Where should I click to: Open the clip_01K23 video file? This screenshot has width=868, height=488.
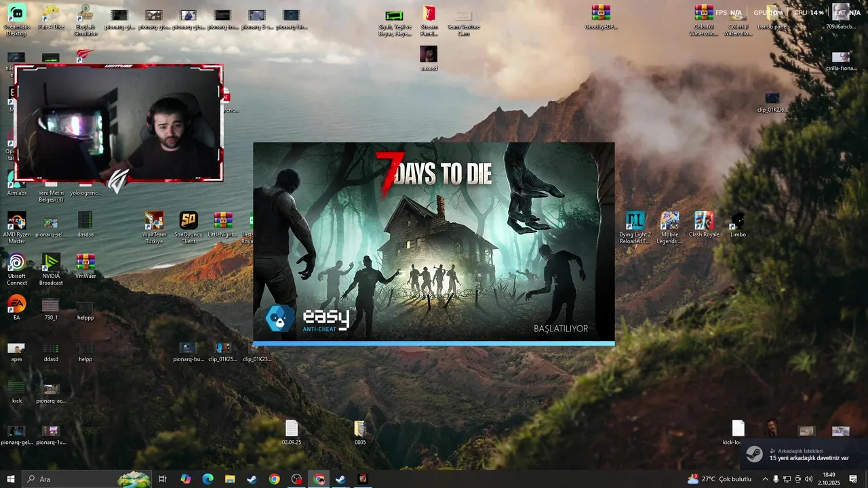point(257,353)
